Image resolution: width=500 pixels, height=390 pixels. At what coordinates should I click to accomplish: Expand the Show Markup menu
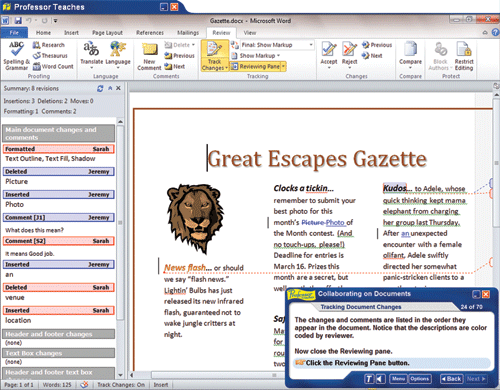(256, 56)
